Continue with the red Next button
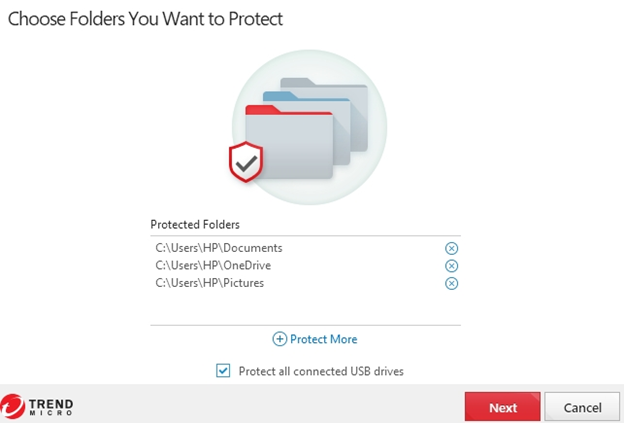This screenshot has width=624, height=423. coord(502,407)
